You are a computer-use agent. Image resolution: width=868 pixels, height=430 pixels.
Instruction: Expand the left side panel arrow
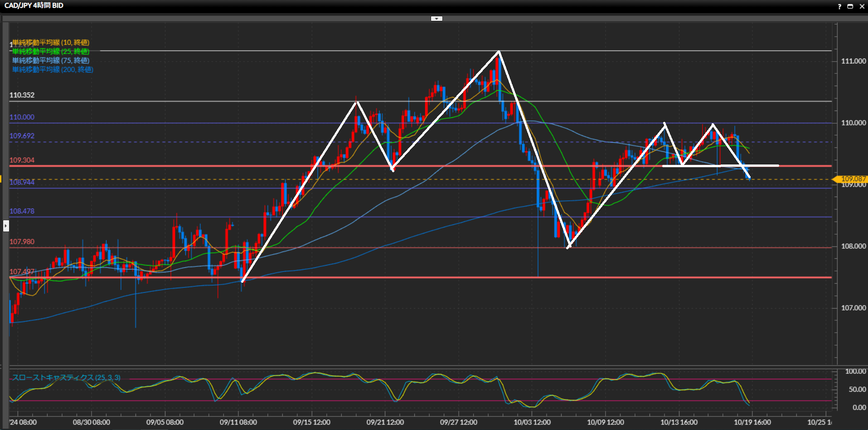(x=6, y=225)
